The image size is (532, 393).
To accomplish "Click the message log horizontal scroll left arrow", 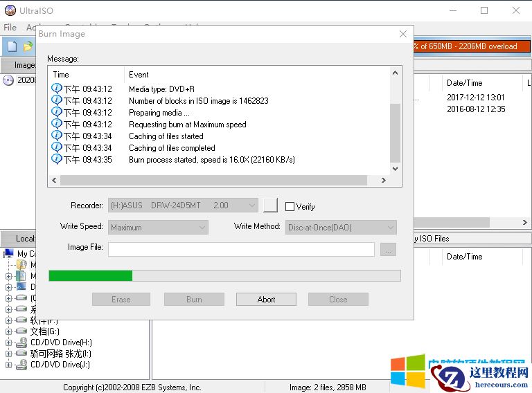I will (54, 180).
